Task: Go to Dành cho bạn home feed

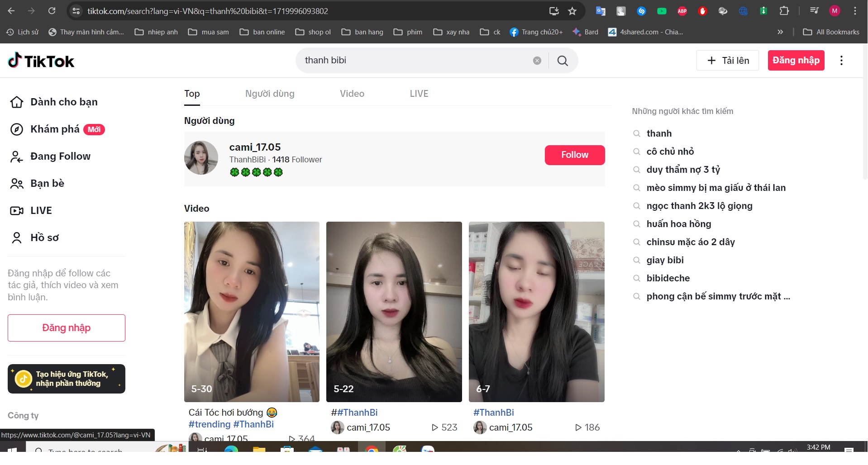Action: [x=63, y=102]
